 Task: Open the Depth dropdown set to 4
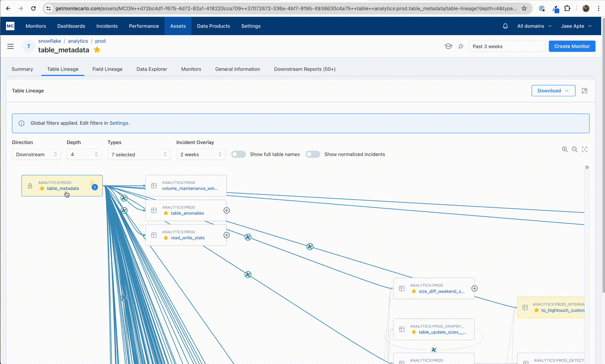(84, 154)
